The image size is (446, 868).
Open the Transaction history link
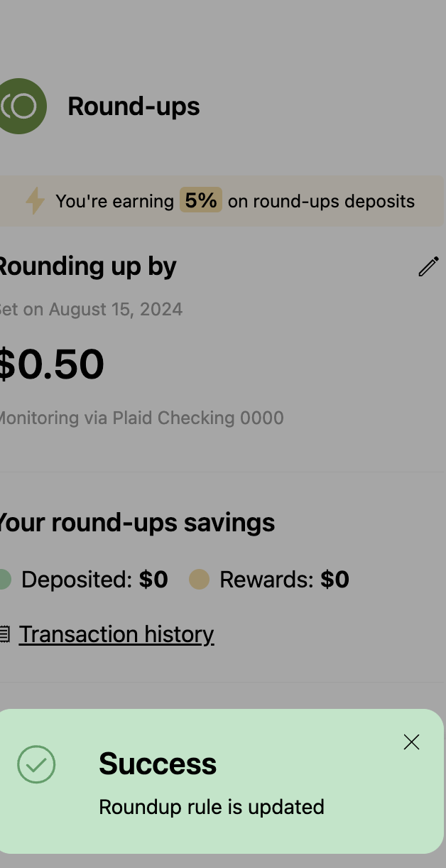coord(116,634)
